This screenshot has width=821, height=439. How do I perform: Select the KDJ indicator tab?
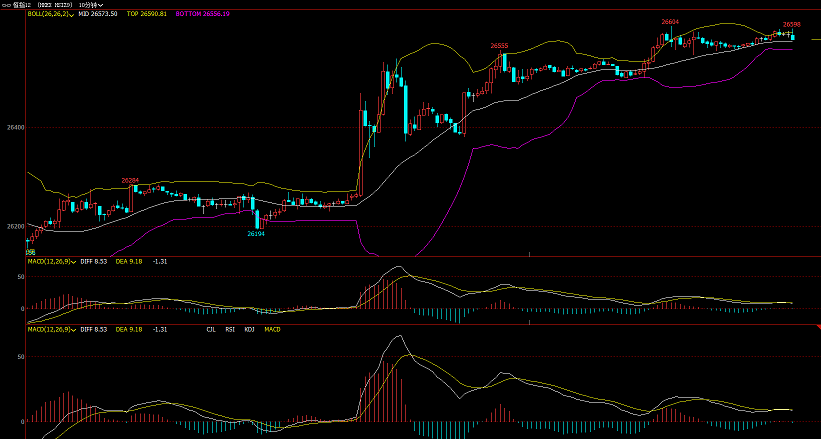pyautogui.click(x=248, y=328)
